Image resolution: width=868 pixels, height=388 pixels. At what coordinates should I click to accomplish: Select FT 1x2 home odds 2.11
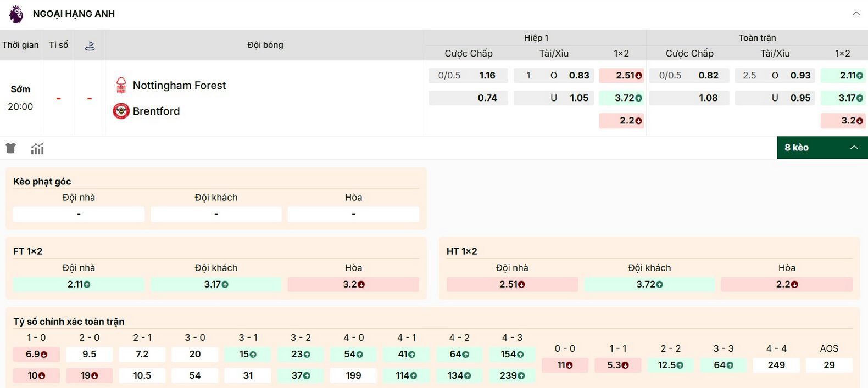[79, 284]
